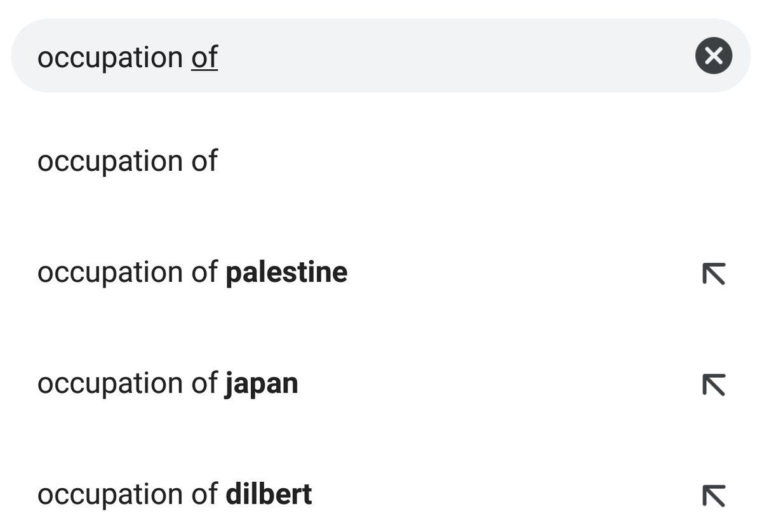Click "occupation" in the japan suggestion row
Viewport: 762px width, 532px height.
click(110, 385)
